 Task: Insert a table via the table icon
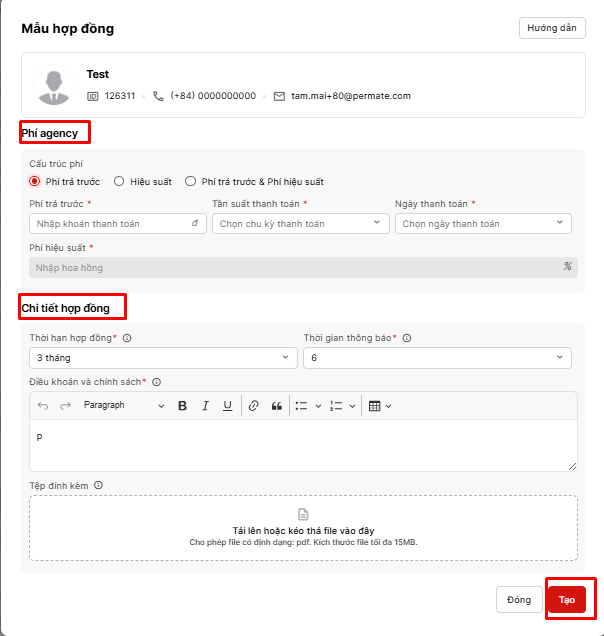pyautogui.click(x=375, y=406)
